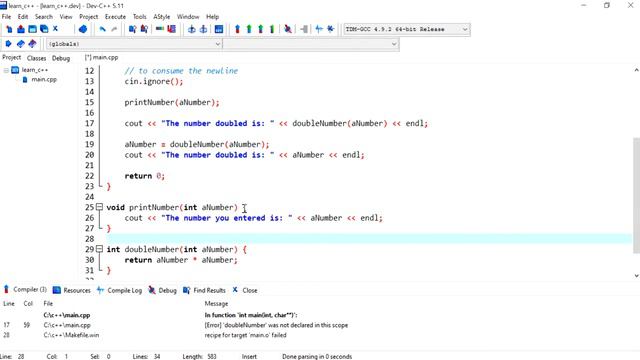Open the Compile Log bottom tab

click(120, 290)
